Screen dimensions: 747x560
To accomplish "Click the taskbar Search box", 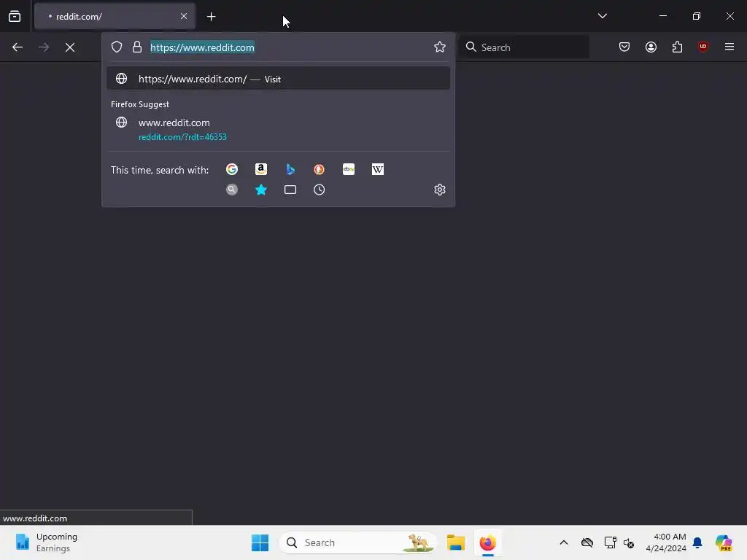I will [x=357, y=542].
